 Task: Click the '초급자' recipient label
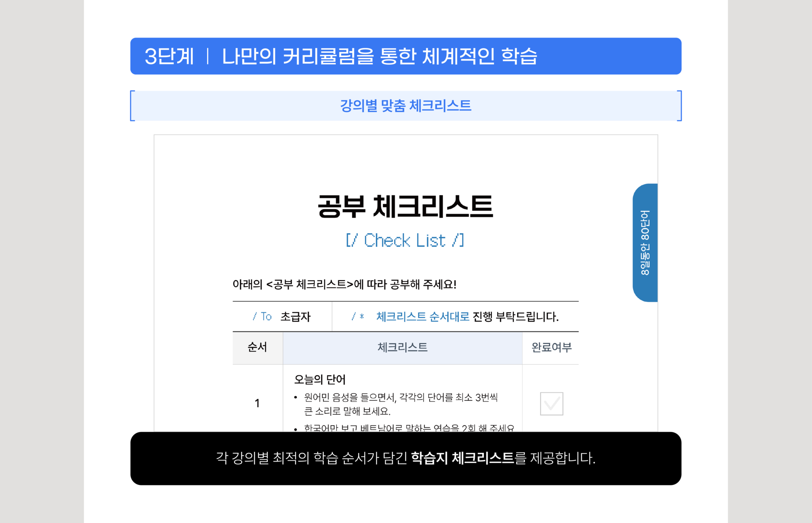point(296,317)
